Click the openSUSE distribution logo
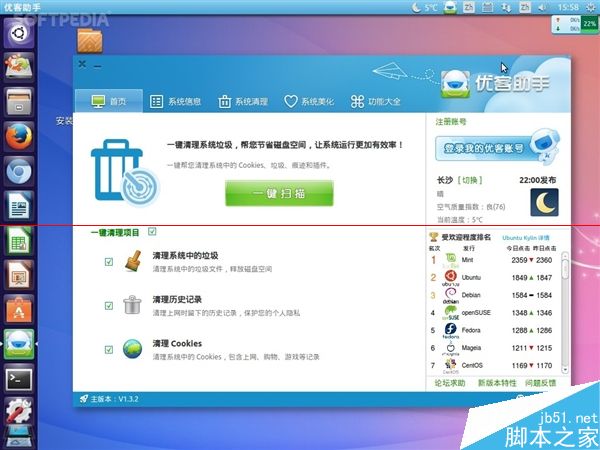The height and width of the screenshot is (450, 600). coord(451,313)
